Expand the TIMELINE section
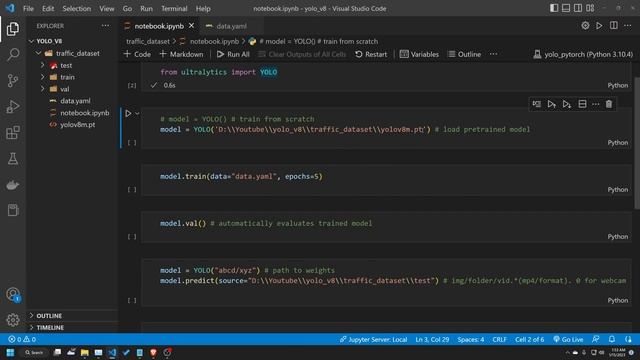640x360 pixels. pos(73,327)
